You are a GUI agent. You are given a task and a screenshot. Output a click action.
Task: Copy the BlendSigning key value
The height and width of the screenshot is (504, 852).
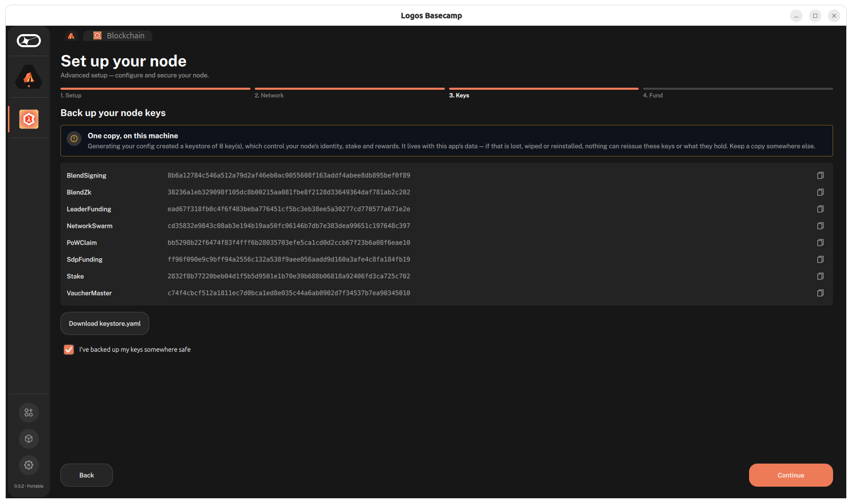pyautogui.click(x=820, y=175)
